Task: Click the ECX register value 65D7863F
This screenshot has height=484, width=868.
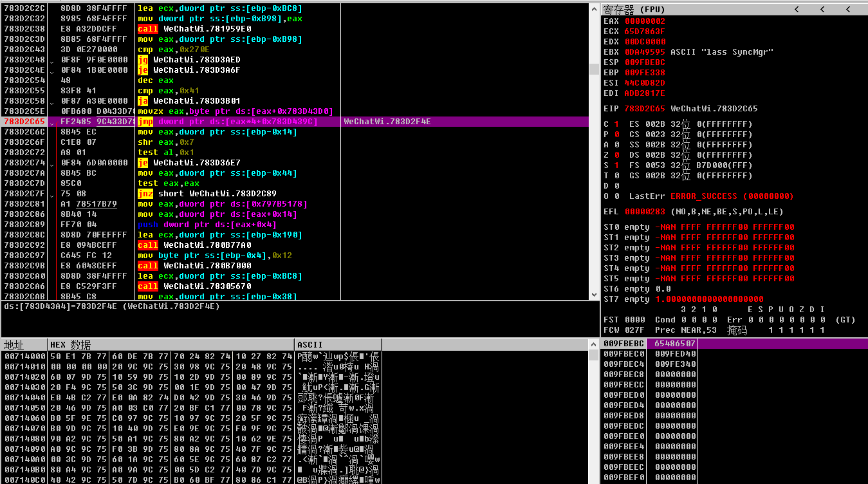Action: point(645,32)
